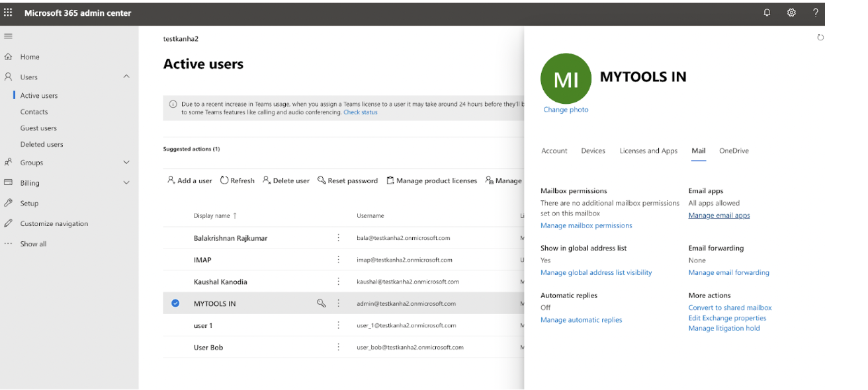
Task: Click Convert to shared mailbox
Action: (x=730, y=307)
